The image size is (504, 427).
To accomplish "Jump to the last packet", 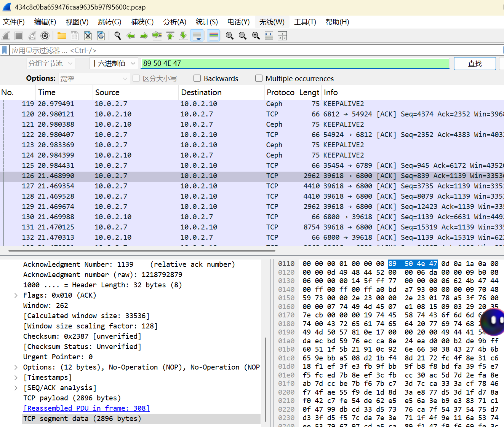I will (x=183, y=36).
